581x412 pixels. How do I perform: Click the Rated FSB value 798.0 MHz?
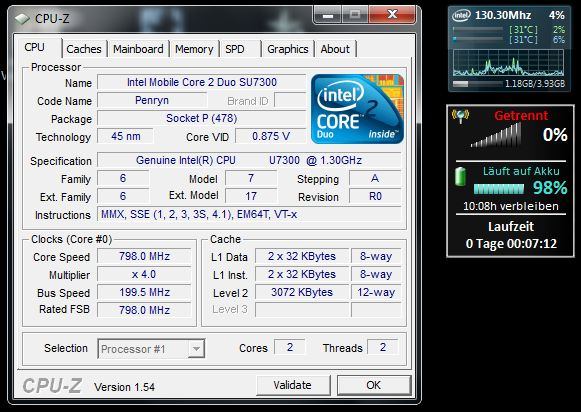click(x=144, y=310)
